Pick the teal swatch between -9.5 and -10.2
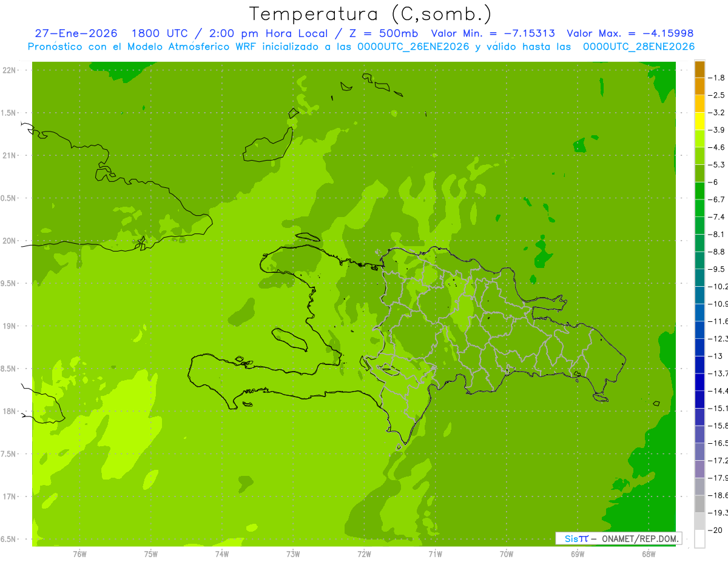The height and width of the screenshot is (562, 728). coord(699,278)
